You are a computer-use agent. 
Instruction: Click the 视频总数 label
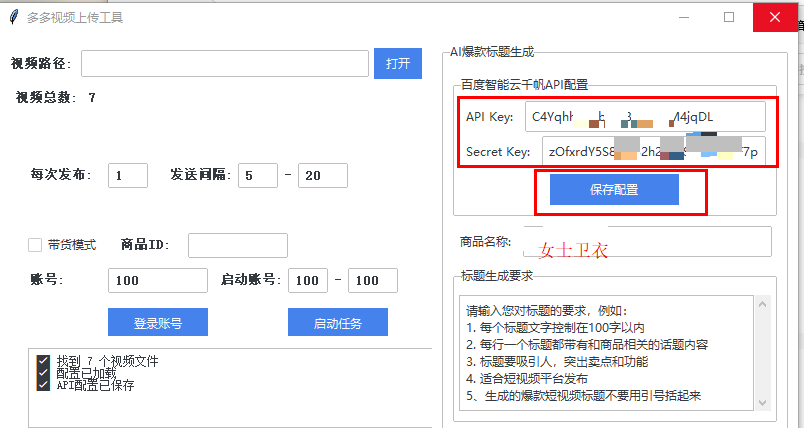[x=46, y=97]
